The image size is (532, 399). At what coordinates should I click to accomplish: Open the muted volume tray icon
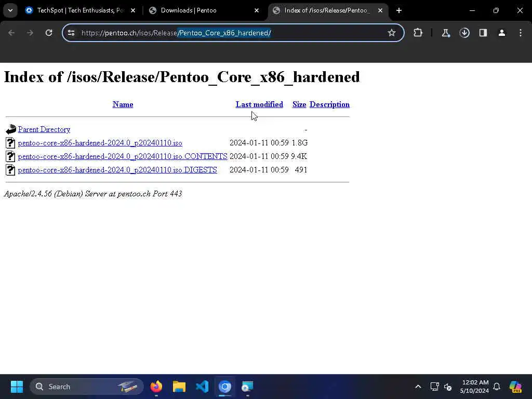(447, 387)
